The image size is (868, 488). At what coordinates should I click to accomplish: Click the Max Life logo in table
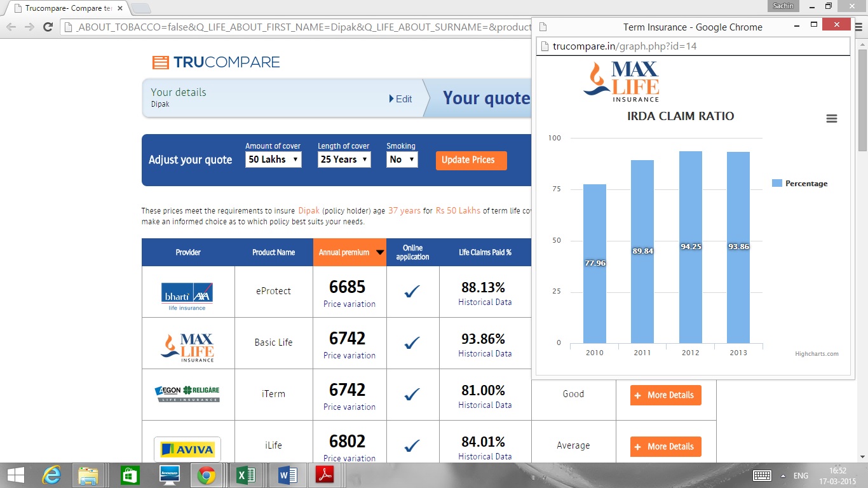pos(187,348)
